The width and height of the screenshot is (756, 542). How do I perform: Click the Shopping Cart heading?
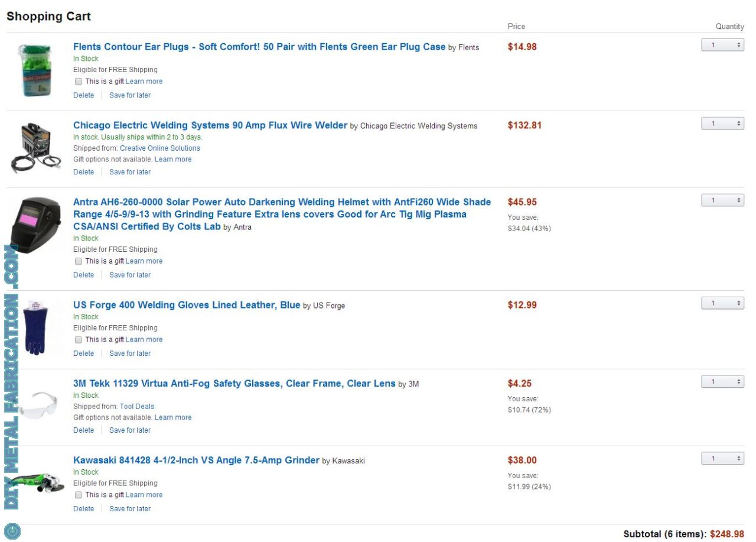point(48,17)
